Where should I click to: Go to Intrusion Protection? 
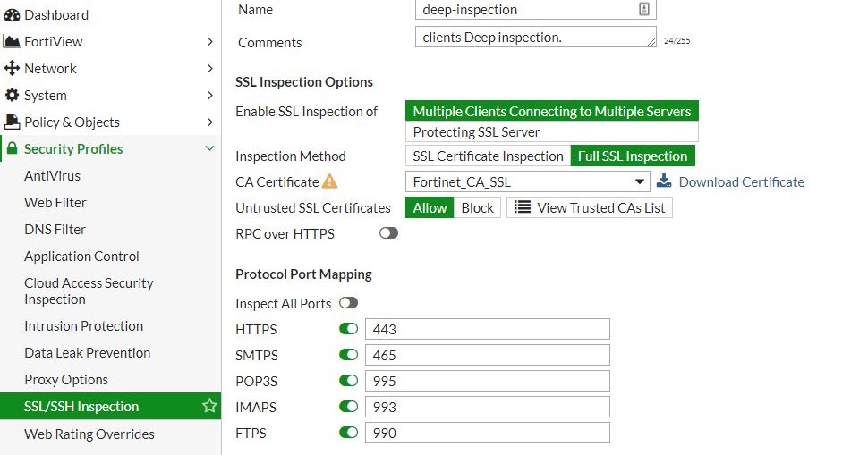tap(83, 326)
